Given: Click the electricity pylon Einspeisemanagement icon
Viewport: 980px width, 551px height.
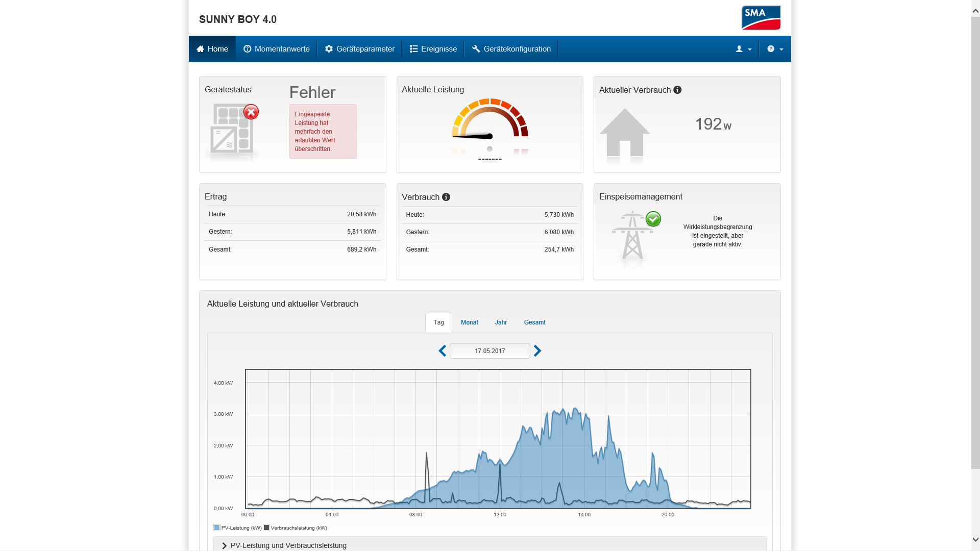Looking at the screenshot, I should click(633, 237).
